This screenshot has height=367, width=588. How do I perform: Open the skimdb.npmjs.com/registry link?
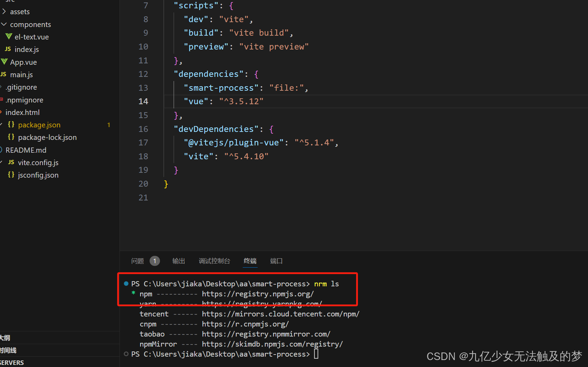point(273,344)
